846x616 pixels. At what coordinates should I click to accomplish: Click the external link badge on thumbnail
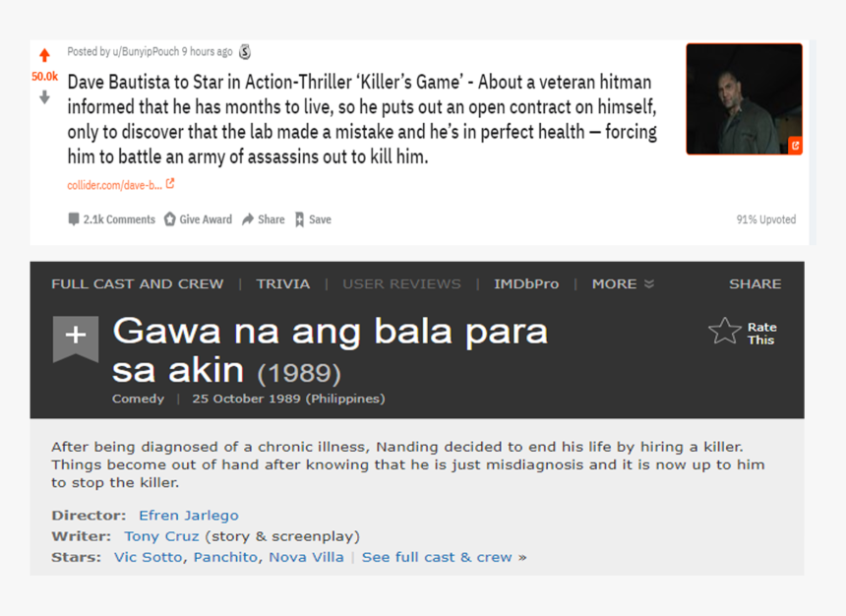(795, 146)
